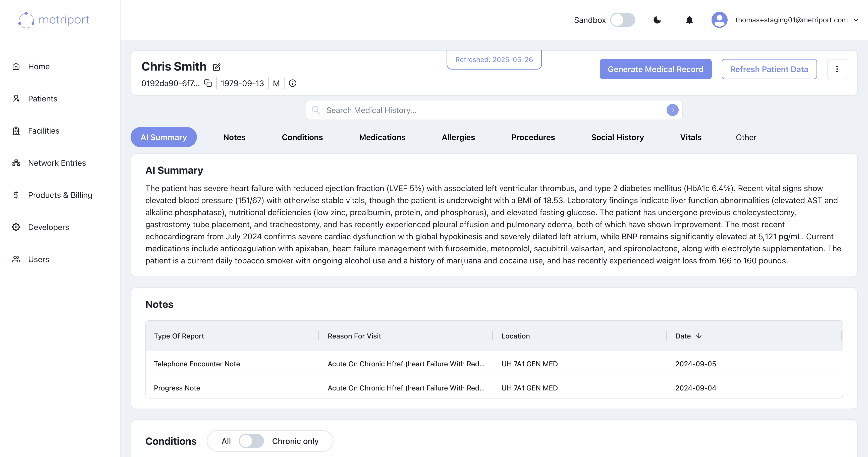Image resolution: width=868 pixels, height=457 pixels.
Task: Submit search with the arrow button
Action: (672, 110)
